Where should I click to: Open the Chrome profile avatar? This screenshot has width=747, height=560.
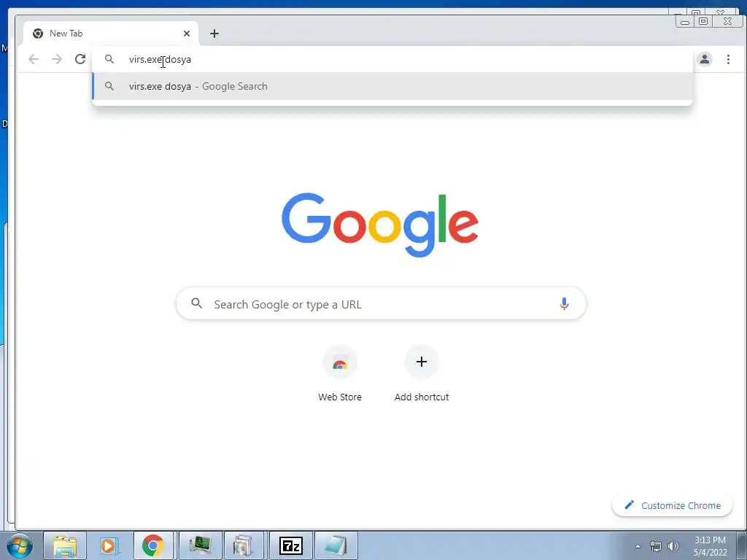[705, 59]
